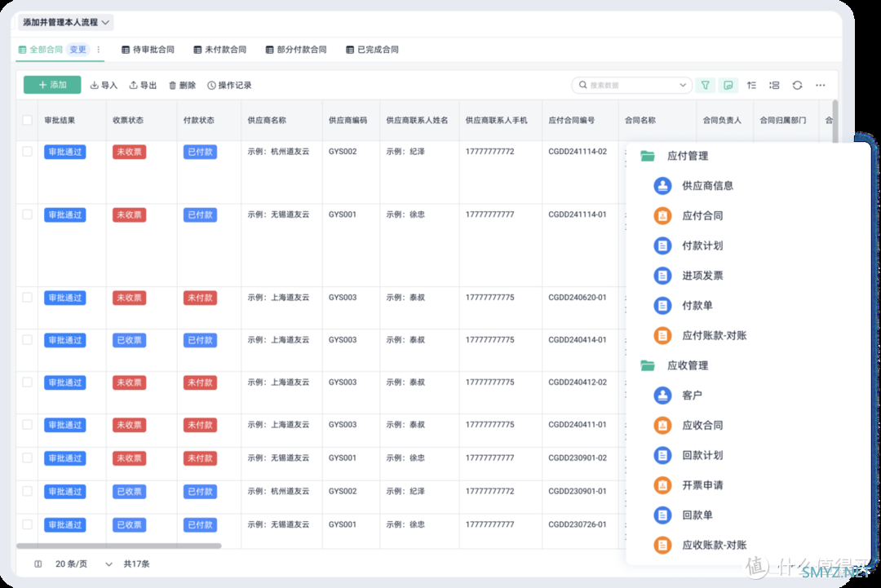The height and width of the screenshot is (588, 881).
Task: Switch to 待审批合同 tab
Action: click(x=148, y=50)
